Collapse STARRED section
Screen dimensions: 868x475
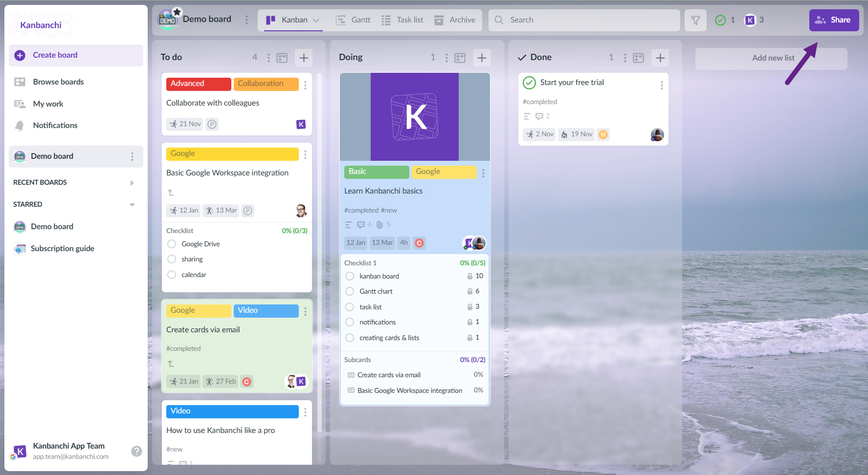click(132, 205)
